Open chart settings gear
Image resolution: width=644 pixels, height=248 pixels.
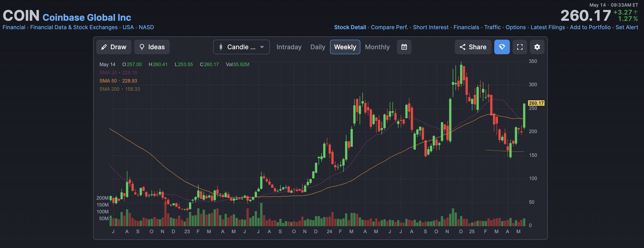click(x=537, y=47)
